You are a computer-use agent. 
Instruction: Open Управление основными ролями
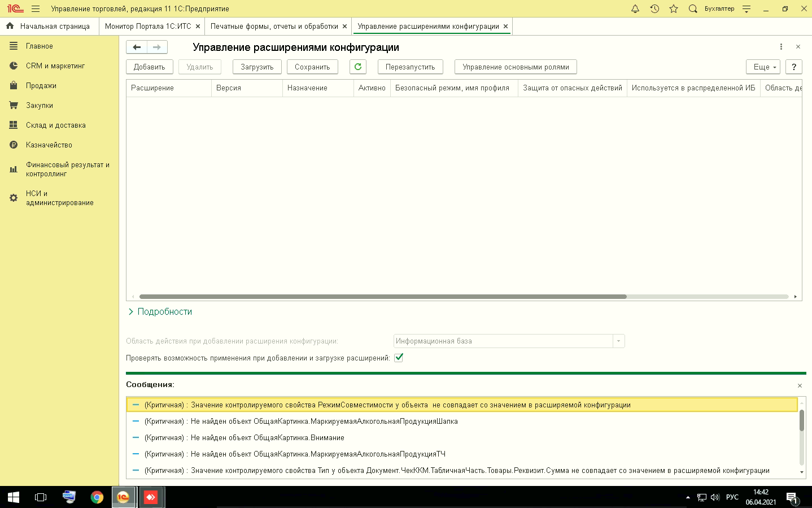(516, 67)
